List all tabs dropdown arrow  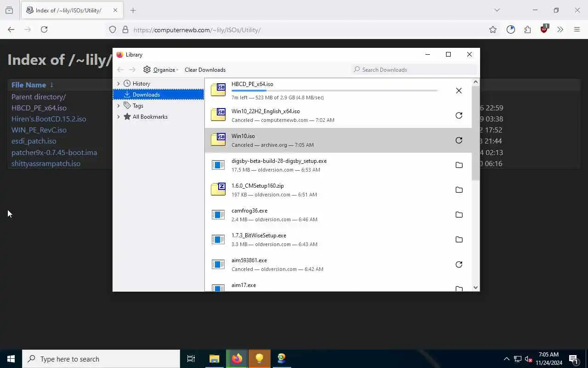(497, 10)
